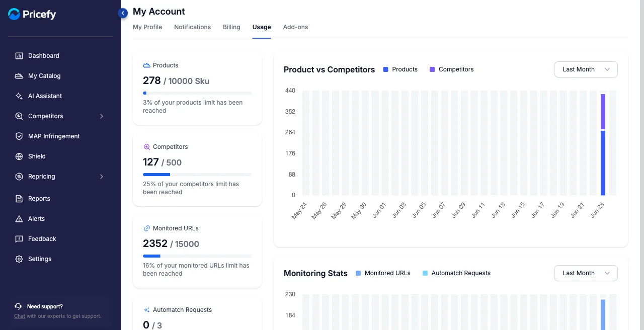This screenshot has height=330, width=644.
Task: Collapse the sidebar with the arrow button
Action: (x=123, y=13)
